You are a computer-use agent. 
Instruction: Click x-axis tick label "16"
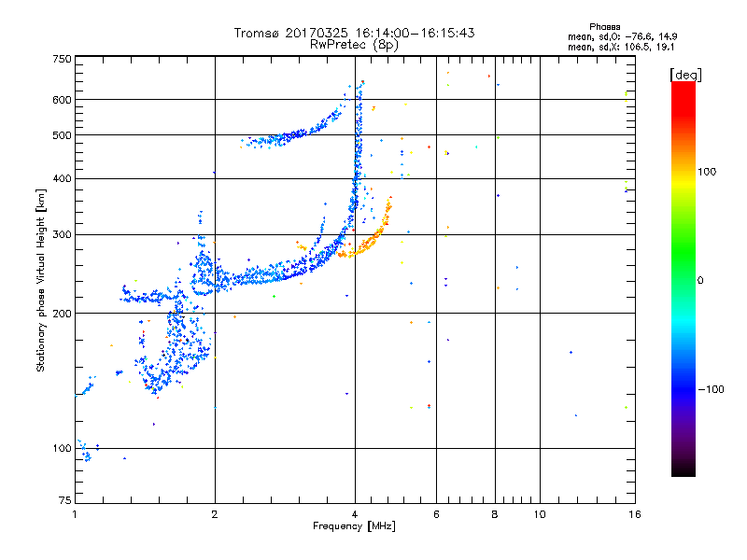click(x=635, y=514)
